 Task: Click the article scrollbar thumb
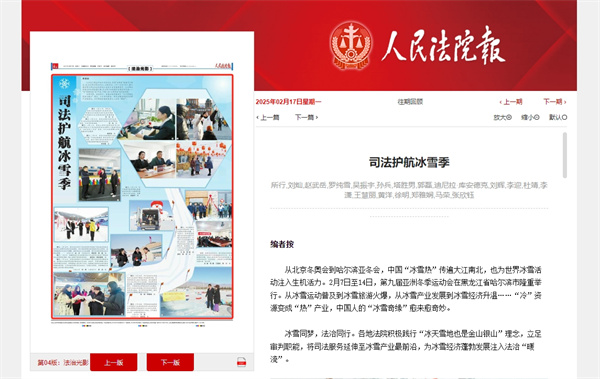pyautogui.click(x=565, y=155)
